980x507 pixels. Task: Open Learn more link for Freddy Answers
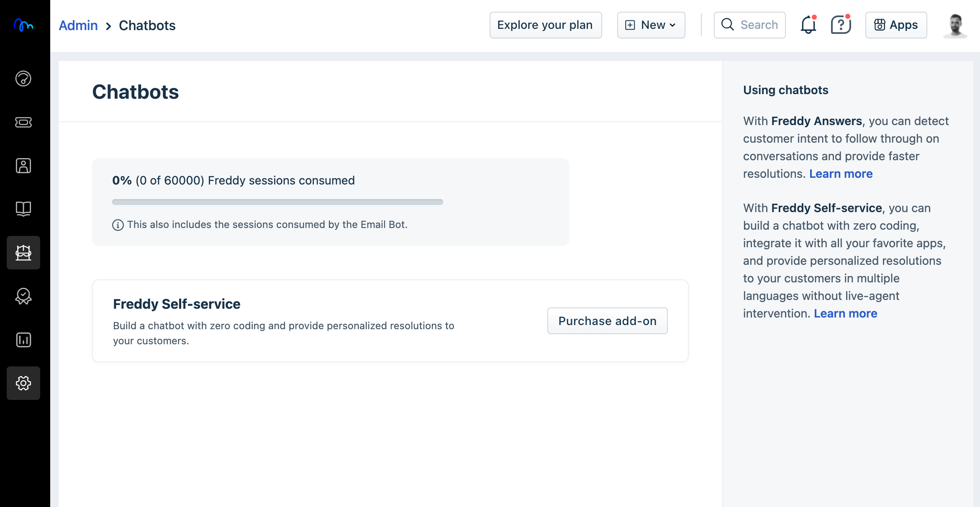coord(841,174)
